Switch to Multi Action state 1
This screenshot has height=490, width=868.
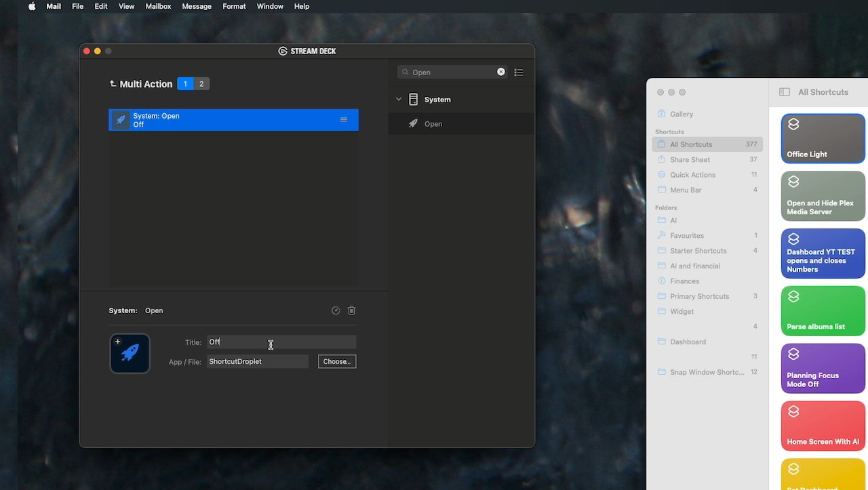coord(185,84)
